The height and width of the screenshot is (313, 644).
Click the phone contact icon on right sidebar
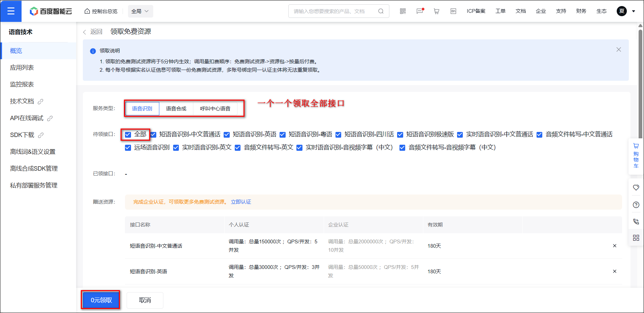pyautogui.click(x=636, y=221)
